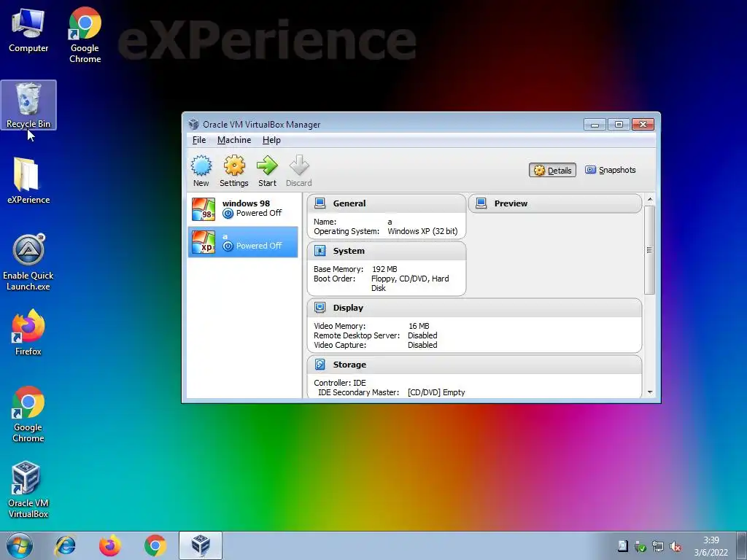The height and width of the screenshot is (560, 747).
Task: Select Enable Quick Launch.exe desktop icon
Action: coord(28,262)
